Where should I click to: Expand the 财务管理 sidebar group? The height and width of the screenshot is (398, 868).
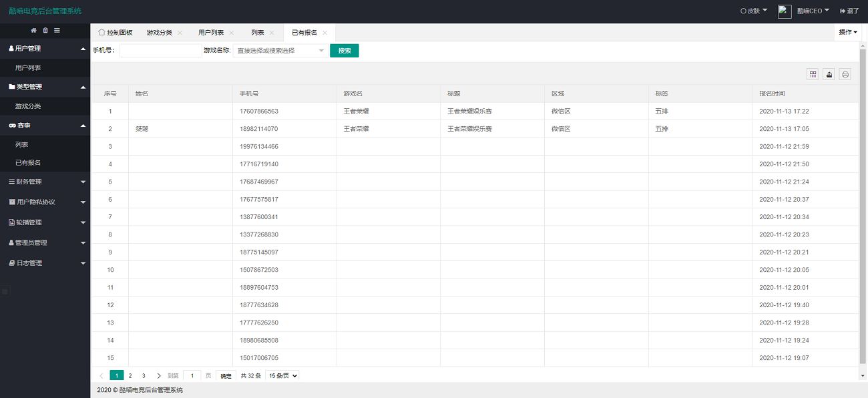pos(45,182)
